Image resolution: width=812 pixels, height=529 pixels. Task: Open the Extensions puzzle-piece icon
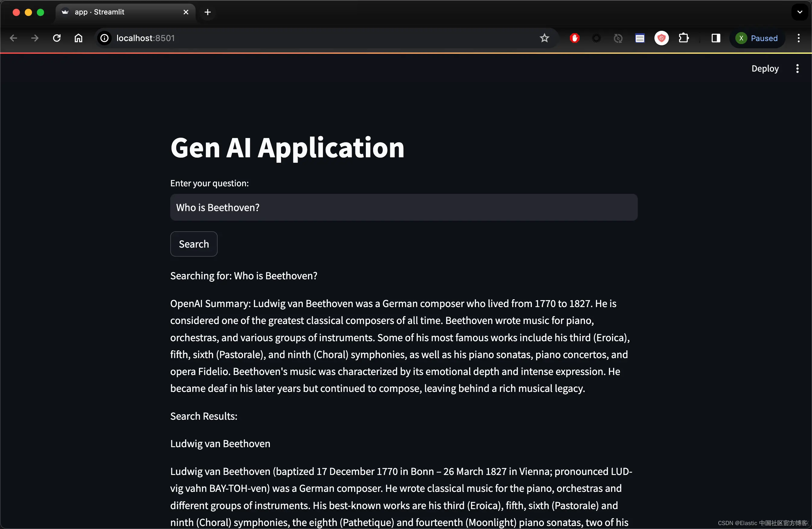[x=683, y=38]
